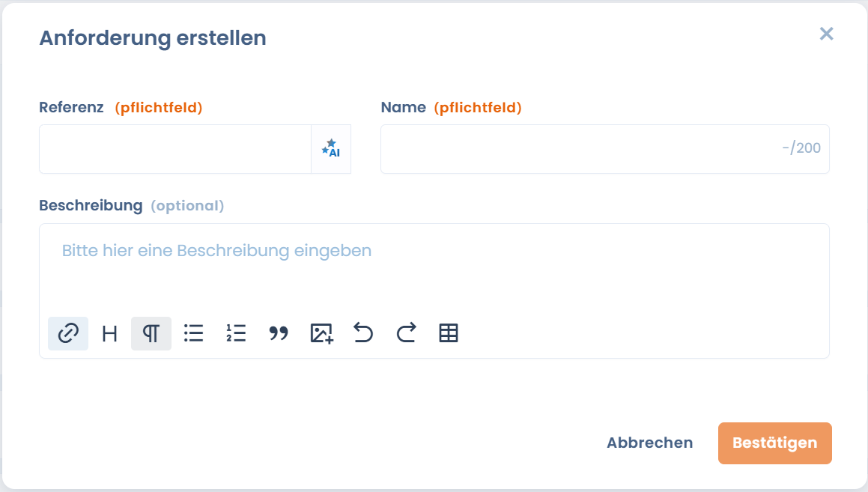Insert a link with the chain icon
This screenshot has height=492, width=868.
(68, 333)
